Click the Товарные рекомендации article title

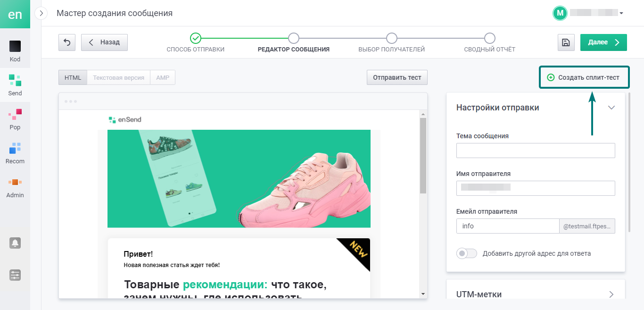[225, 290]
